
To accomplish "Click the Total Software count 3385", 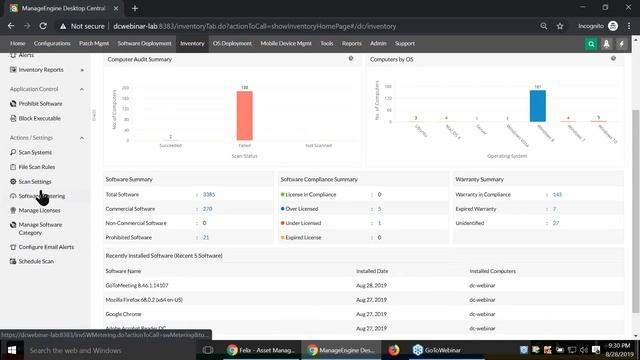I will [209, 195].
